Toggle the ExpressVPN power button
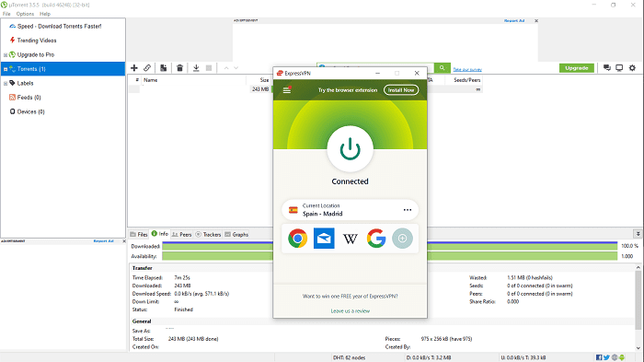Screen dimensions: 644x362 pyautogui.click(x=350, y=149)
